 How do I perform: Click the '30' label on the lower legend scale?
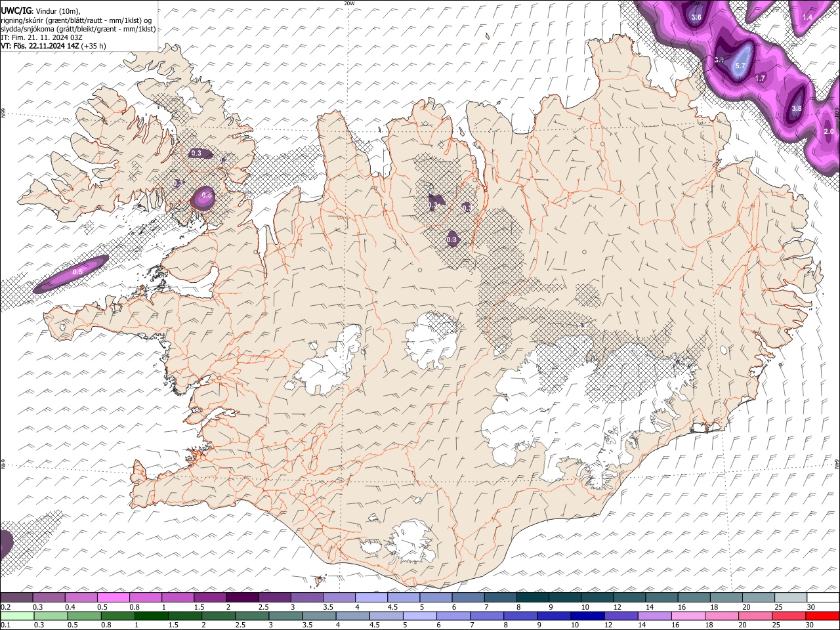point(811,625)
